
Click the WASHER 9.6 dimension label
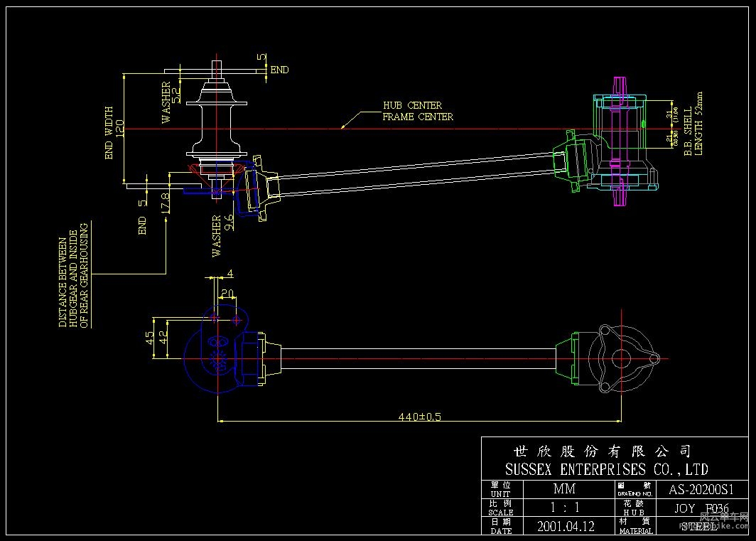[223, 233]
